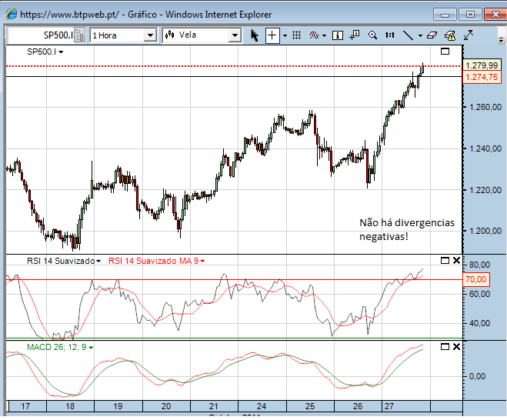This screenshot has width=507, height=420.
Task: Expand the indicators dropdown arrow
Action: point(324,35)
